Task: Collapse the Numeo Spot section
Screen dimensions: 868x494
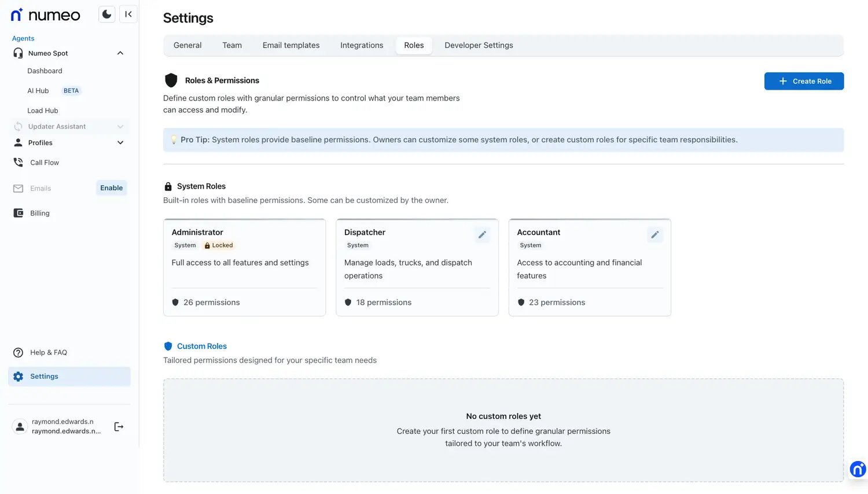Action: pos(120,53)
